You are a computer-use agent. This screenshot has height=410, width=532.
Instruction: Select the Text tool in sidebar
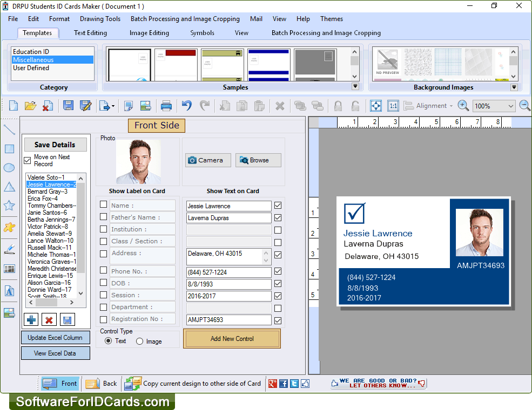click(9, 291)
